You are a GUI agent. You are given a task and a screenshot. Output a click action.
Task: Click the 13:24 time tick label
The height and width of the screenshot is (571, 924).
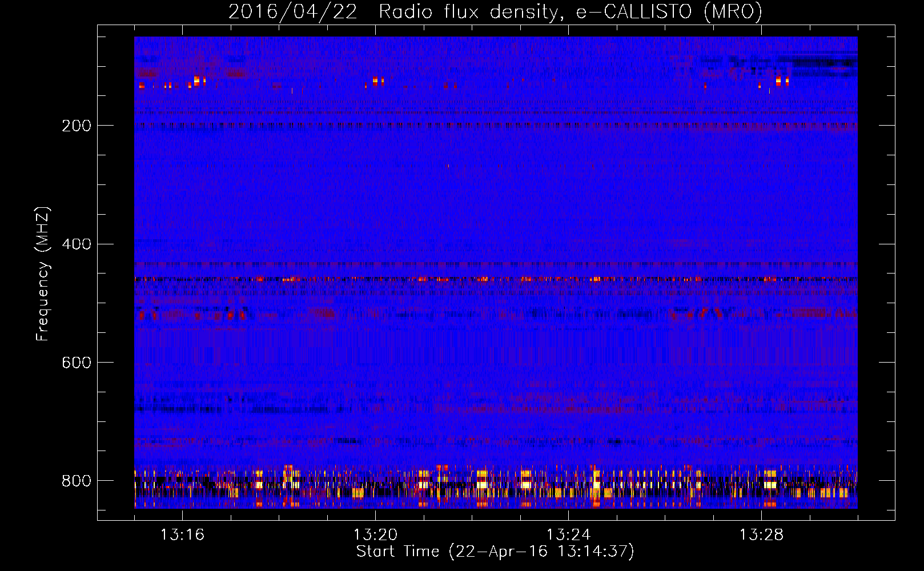pos(568,534)
